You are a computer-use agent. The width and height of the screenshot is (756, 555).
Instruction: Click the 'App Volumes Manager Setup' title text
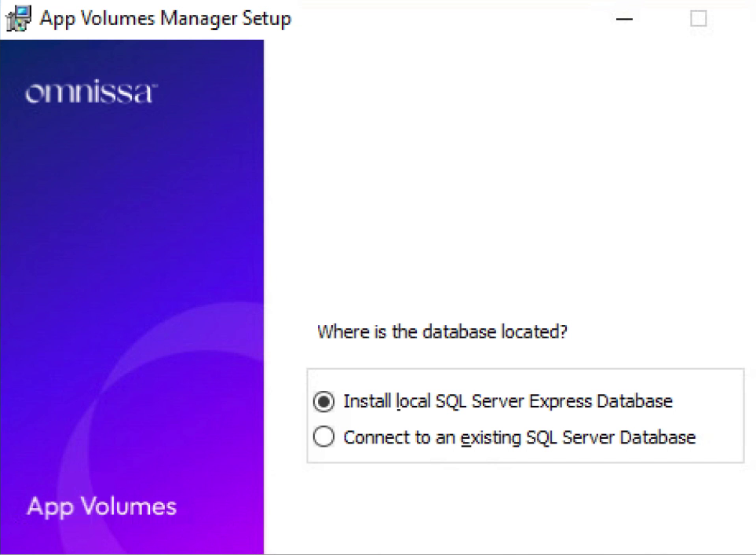[166, 19]
